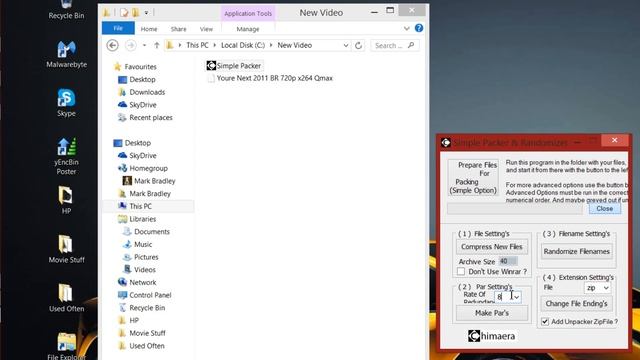Open File Explorer desktop icon
640x360 pixels.
[x=66, y=346]
